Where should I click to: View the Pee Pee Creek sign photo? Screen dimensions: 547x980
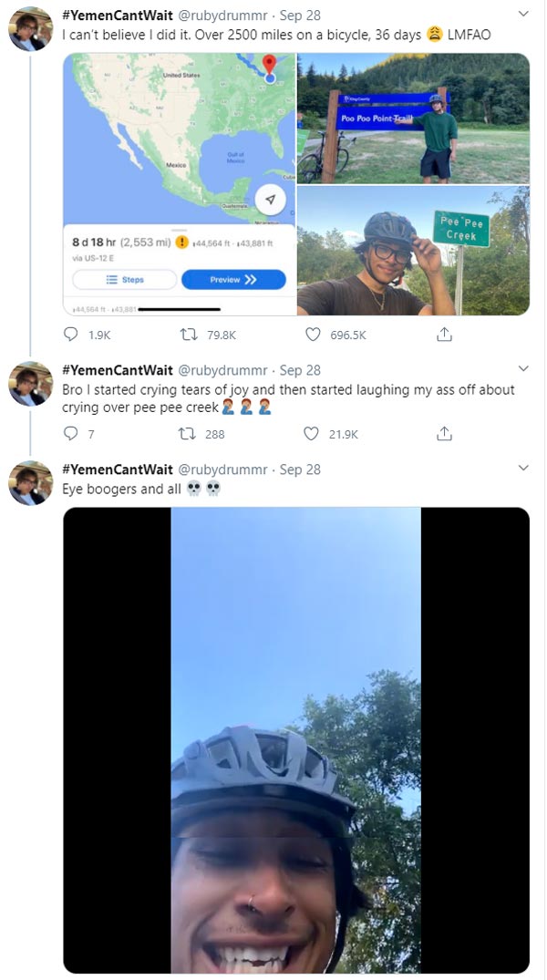pos(413,251)
